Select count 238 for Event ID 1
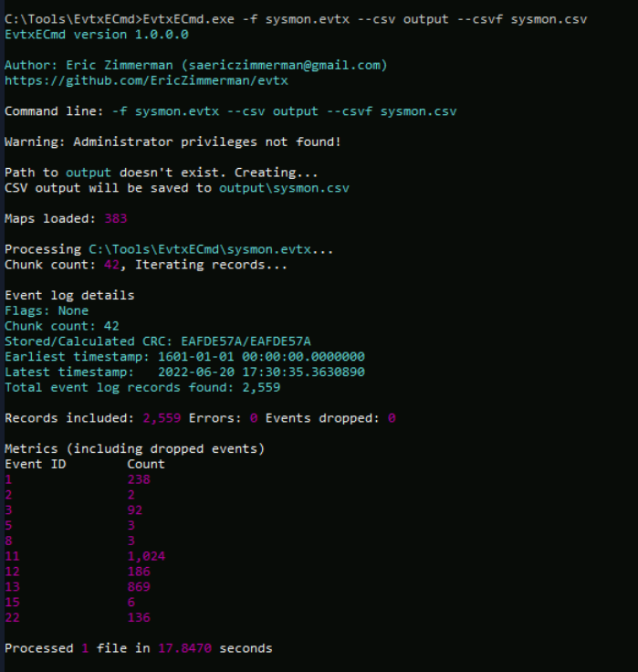This screenshot has height=672, width=638. point(139,479)
